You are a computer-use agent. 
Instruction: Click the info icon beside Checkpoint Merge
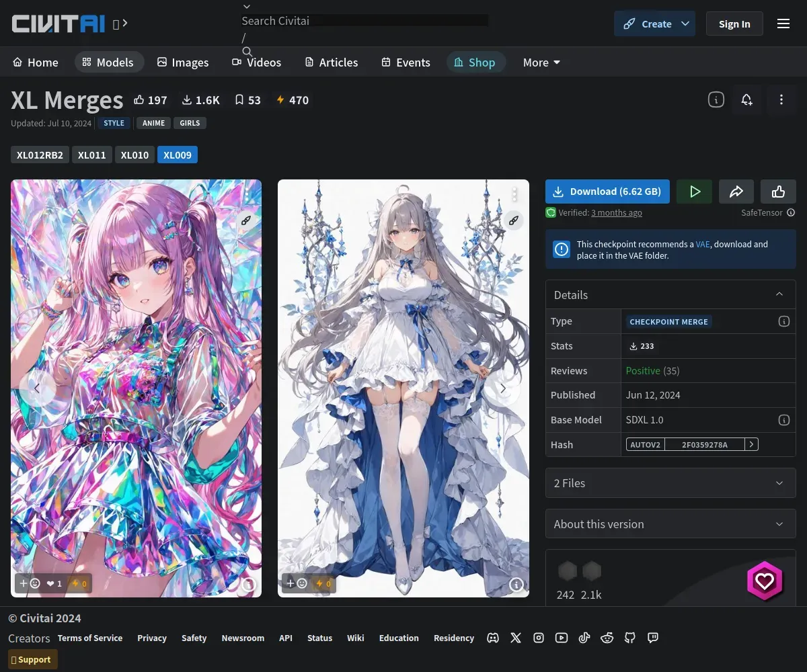[783, 321]
